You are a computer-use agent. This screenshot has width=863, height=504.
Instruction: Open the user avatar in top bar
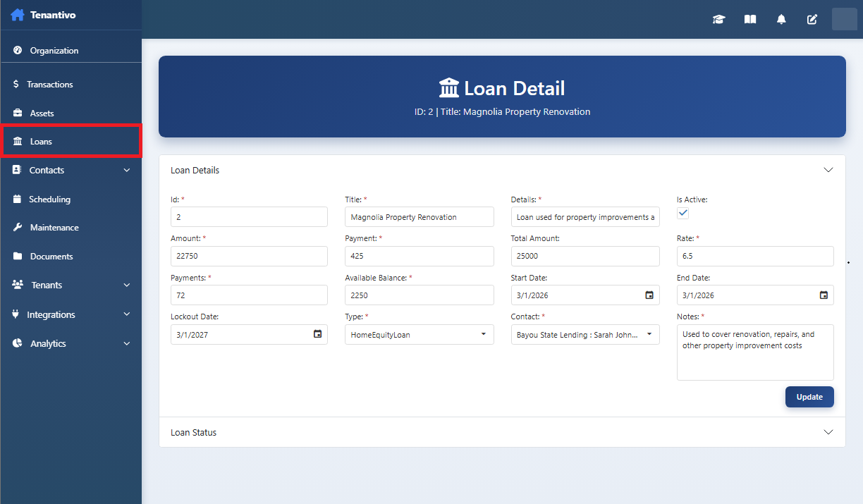pos(845,19)
